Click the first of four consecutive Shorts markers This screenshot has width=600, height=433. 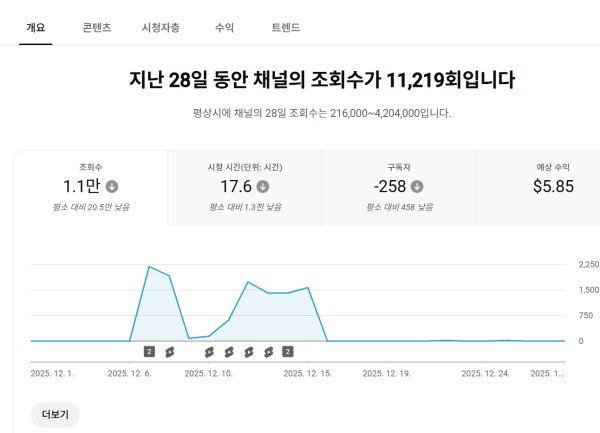209,351
